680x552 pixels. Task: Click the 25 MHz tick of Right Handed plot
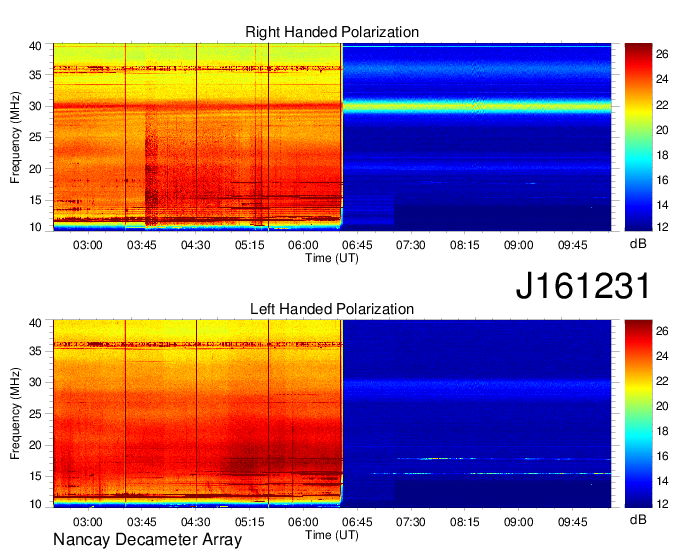point(35,138)
